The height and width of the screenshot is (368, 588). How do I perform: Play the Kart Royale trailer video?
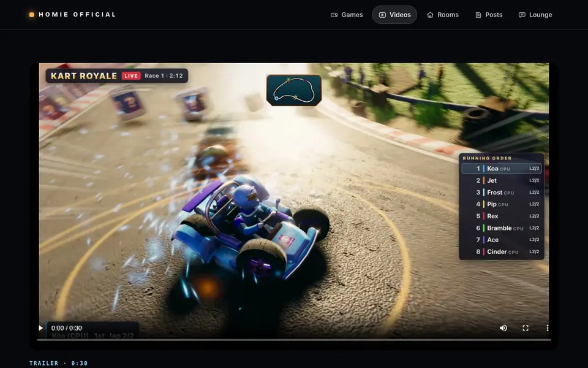click(41, 328)
